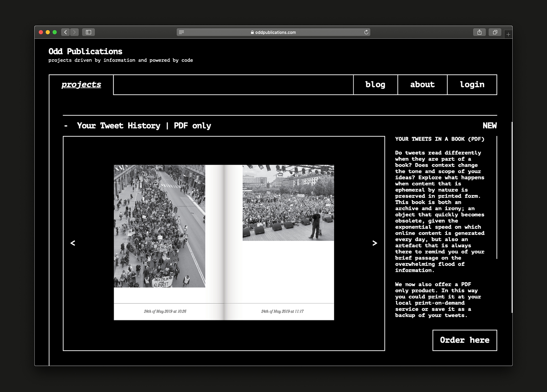Click the NEW label
547x392 pixels.
(490, 126)
